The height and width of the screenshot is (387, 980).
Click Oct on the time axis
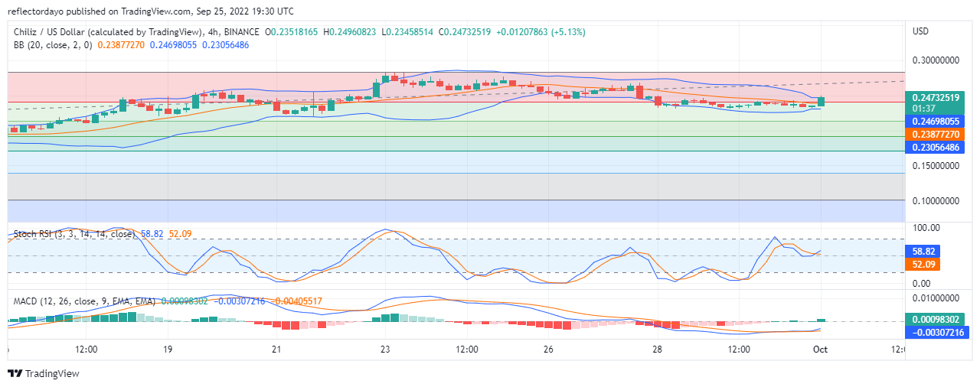[820, 350]
